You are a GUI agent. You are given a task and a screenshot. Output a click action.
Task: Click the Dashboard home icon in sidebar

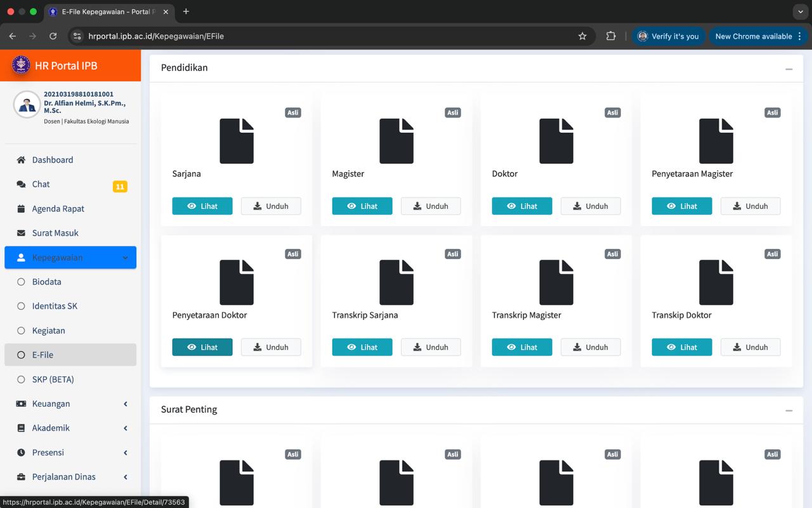[x=21, y=160]
